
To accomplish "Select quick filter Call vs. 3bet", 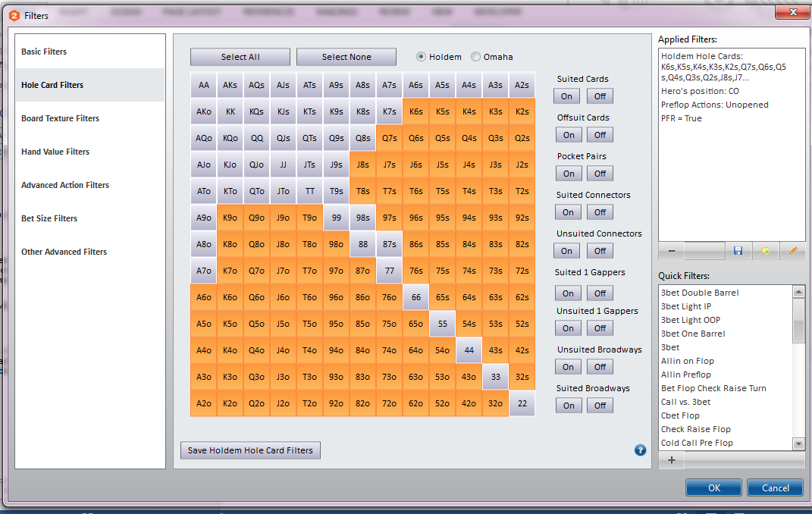I will (x=685, y=402).
